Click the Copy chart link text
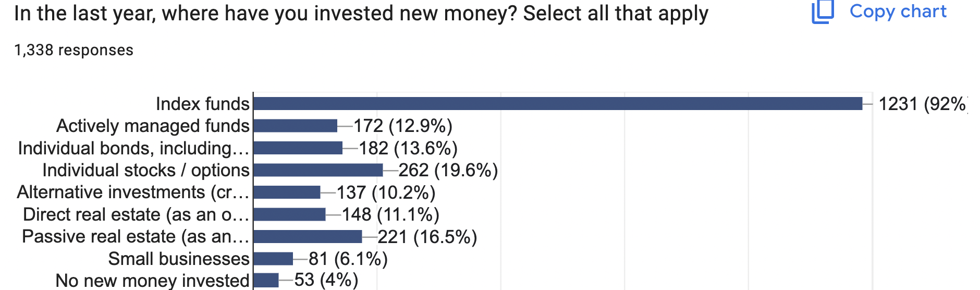Image resolution: width=980 pixels, height=290 pixels. [x=898, y=11]
